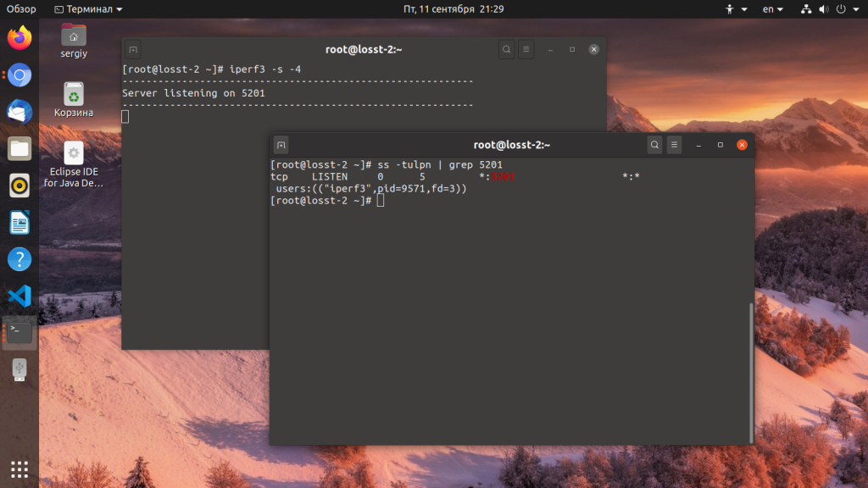Open Visual Studio Code from dock
868x488 pixels.
point(19,296)
